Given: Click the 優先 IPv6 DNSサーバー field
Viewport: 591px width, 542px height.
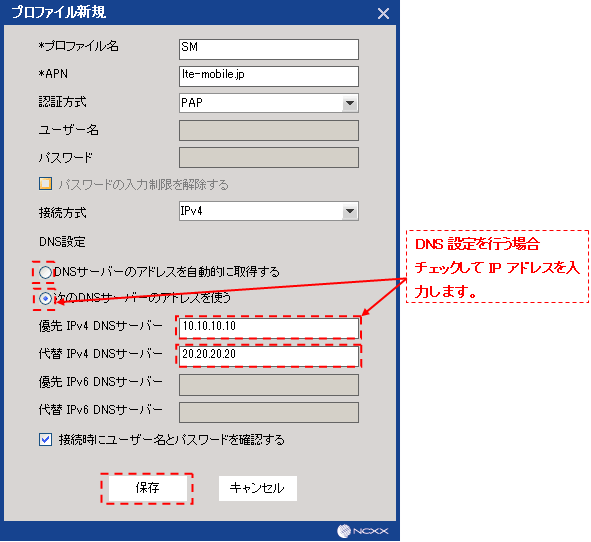Looking at the screenshot, I should point(269,385).
